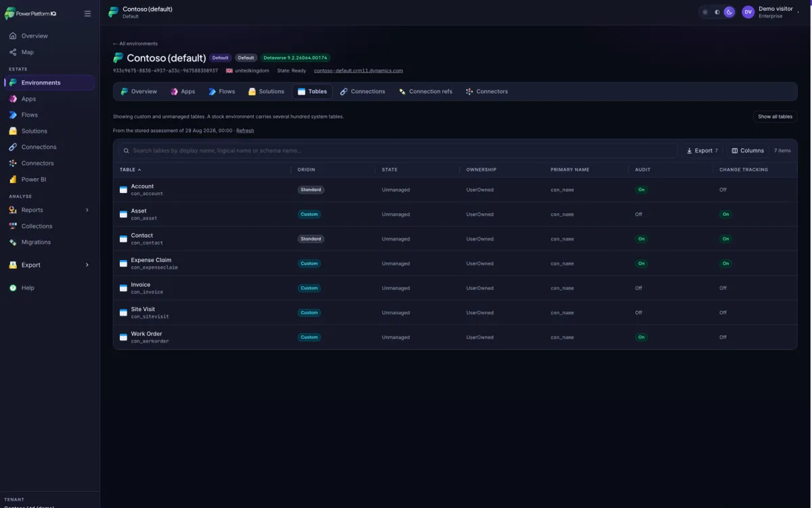Open the Invoice table row
Viewport: 812px width, 508px height.
coord(455,288)
